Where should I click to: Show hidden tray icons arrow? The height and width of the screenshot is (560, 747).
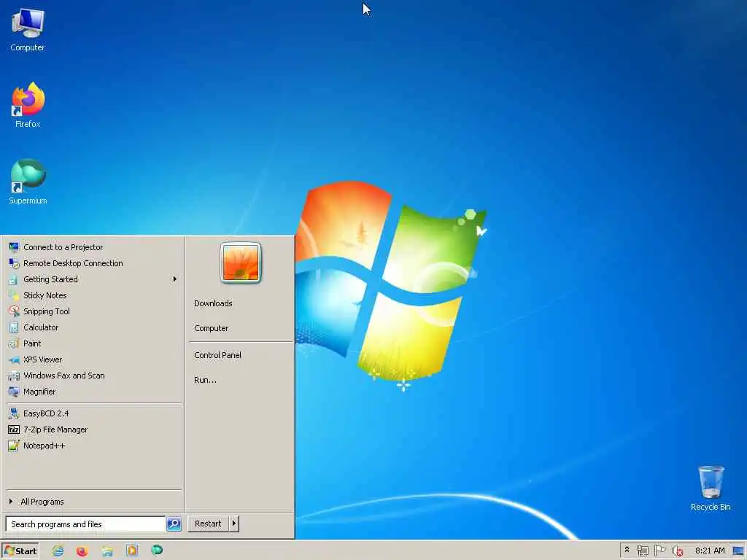(627, 550)
